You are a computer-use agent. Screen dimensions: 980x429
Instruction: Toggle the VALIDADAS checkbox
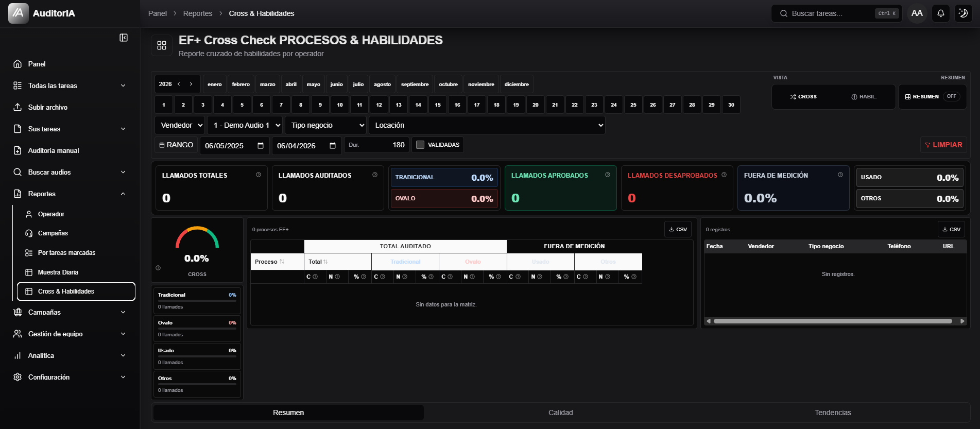point(420,145)
